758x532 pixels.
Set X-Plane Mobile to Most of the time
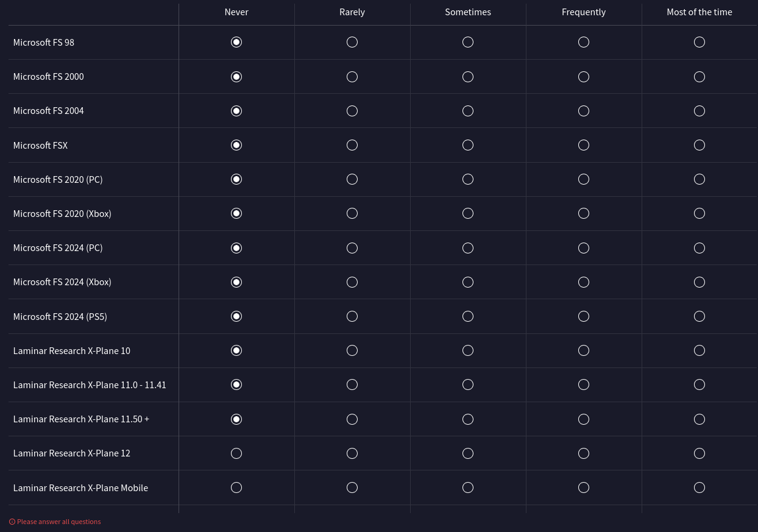700,488
